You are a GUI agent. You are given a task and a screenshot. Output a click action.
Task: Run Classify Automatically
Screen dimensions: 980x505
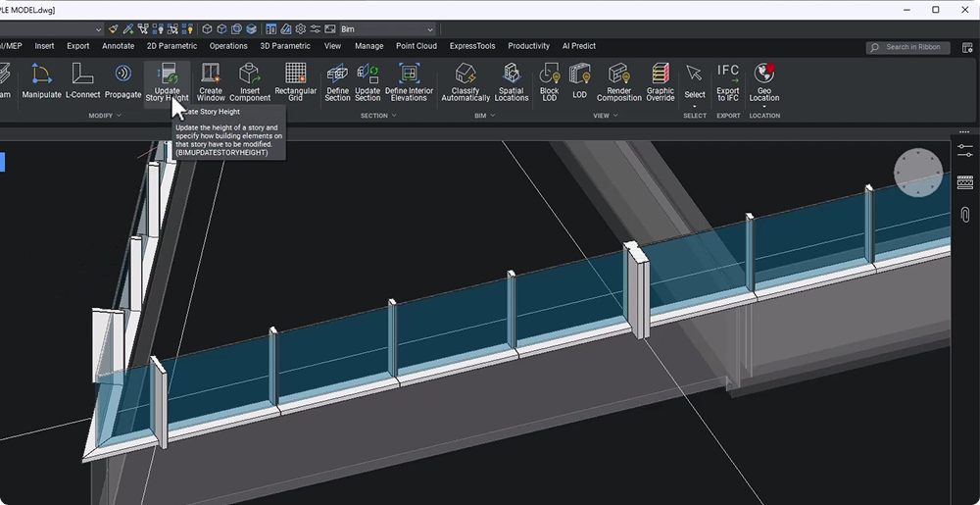pos(465,80)
